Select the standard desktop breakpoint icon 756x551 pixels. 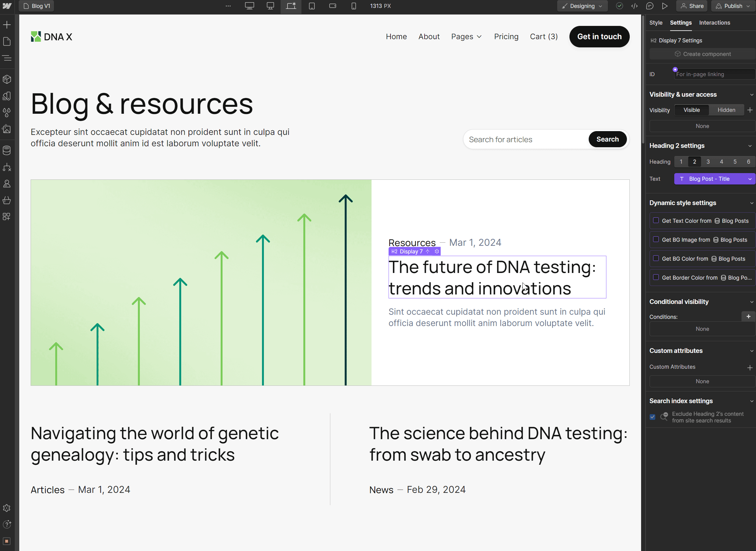click(270, 6)
